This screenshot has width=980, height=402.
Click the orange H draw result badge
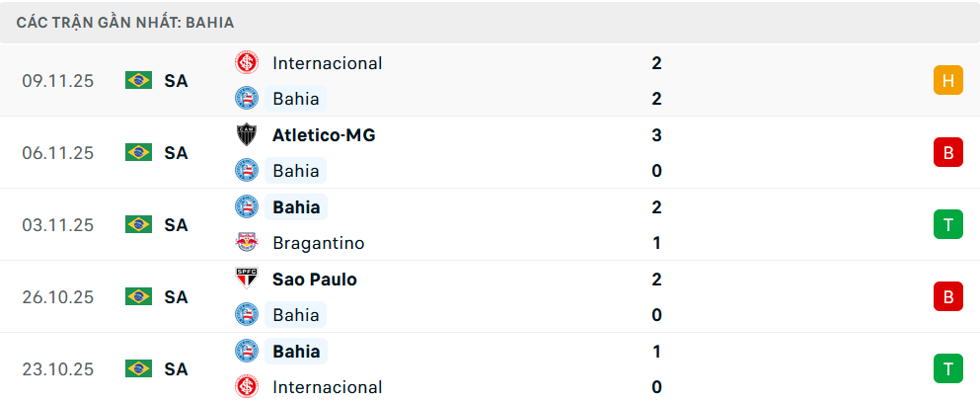pyautogui.click(x=947, y=81)
